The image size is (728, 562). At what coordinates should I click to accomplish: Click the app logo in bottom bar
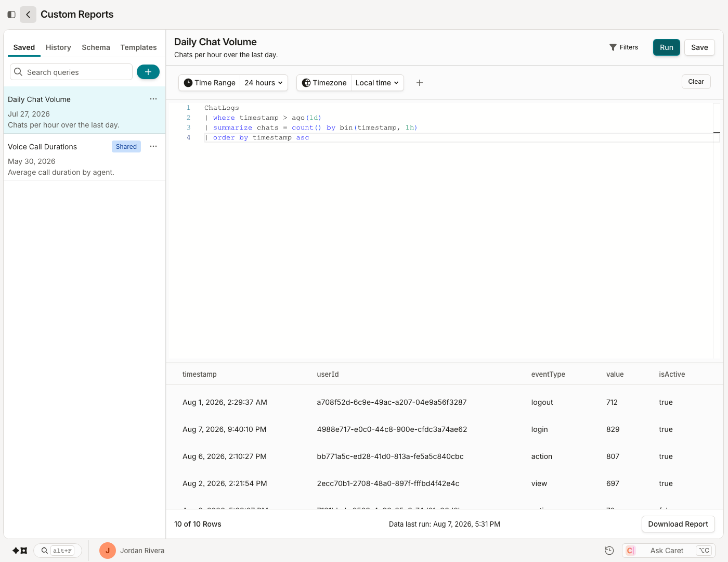[20, 551]
